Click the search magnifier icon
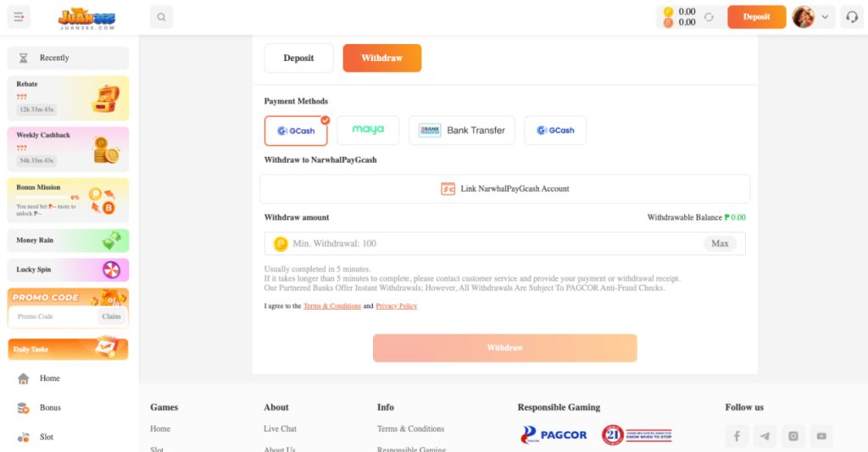Screen dimensions: 868x452 point(161,17)
